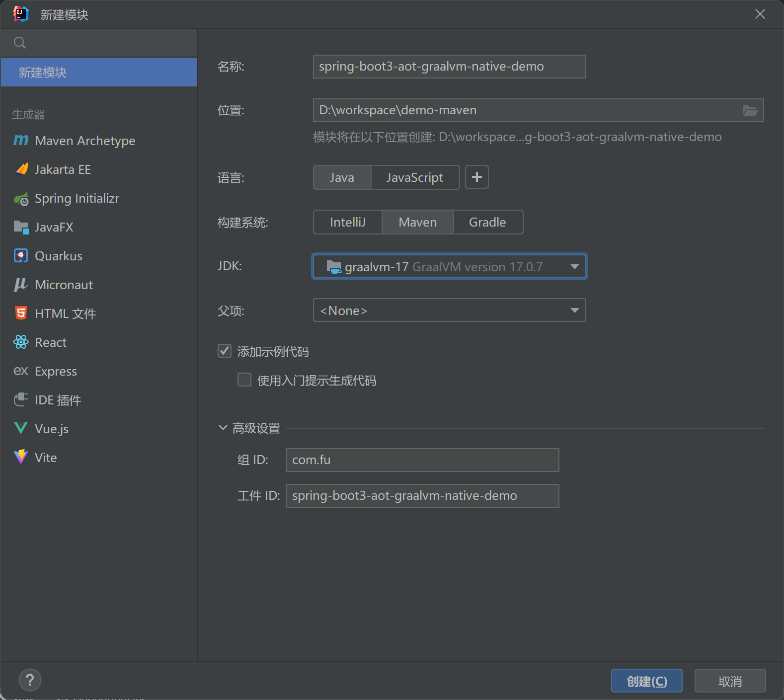Enable generate code with onboarding tips
This screenshot has height=700, width=784.
pos(244,380)
